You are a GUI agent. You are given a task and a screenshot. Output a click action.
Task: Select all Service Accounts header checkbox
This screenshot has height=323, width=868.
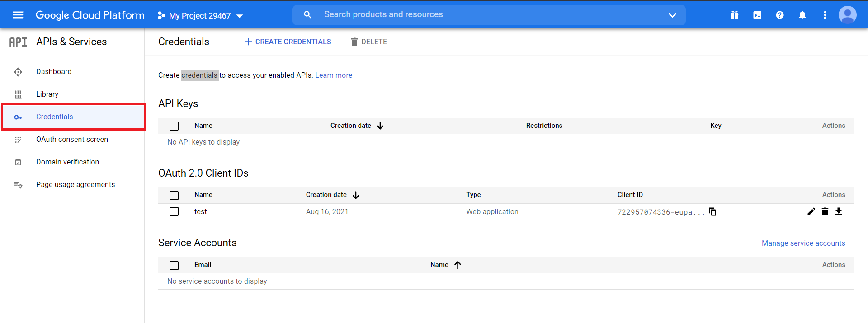[174, 265]
